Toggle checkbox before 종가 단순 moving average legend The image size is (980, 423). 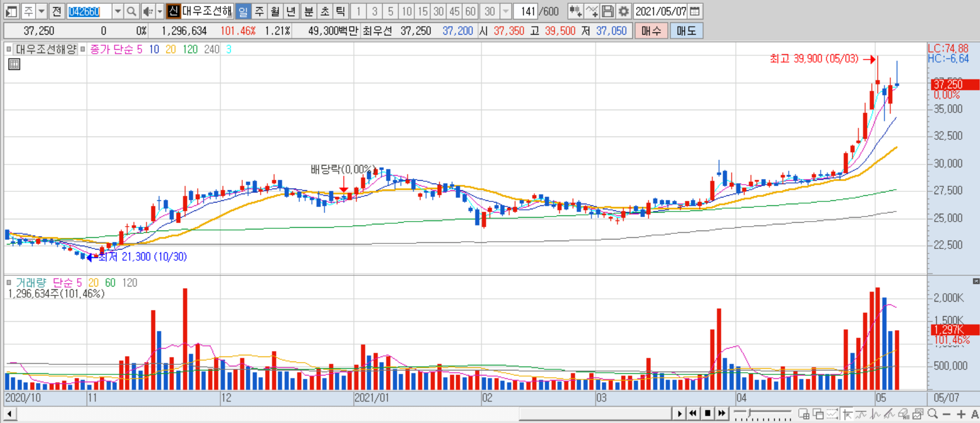[83, 49]
